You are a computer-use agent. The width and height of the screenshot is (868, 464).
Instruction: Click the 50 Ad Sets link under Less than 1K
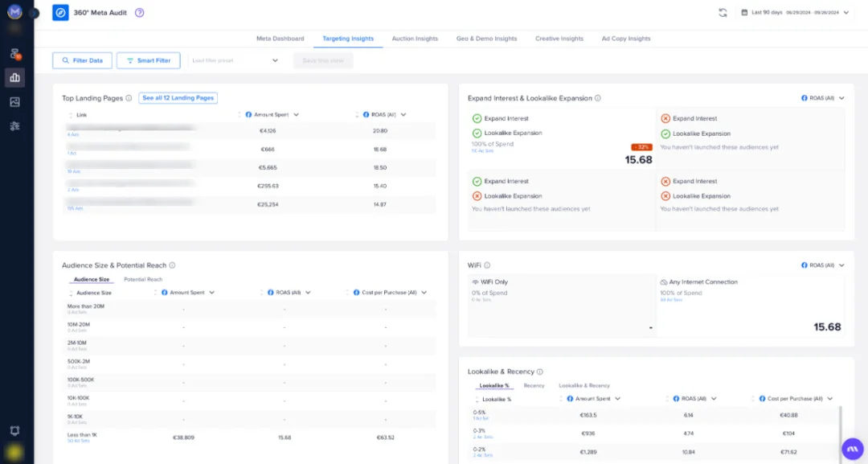click(x=78, y=441)
